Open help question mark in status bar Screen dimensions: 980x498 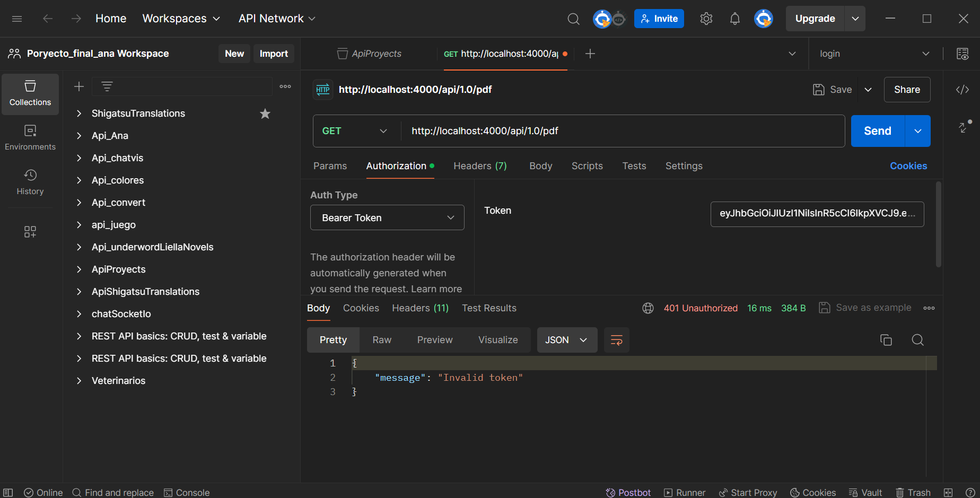pyautogui.click(x=970, y=493)
